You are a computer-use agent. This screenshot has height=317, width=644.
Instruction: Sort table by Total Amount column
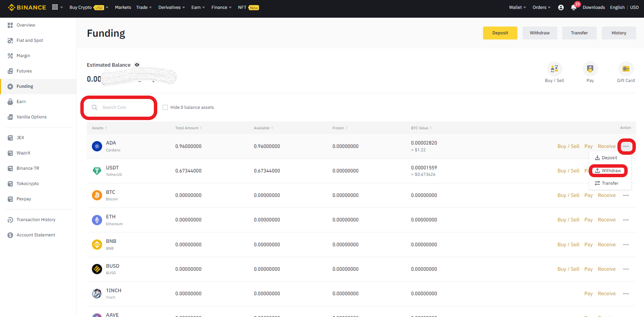tap(189, 128)
